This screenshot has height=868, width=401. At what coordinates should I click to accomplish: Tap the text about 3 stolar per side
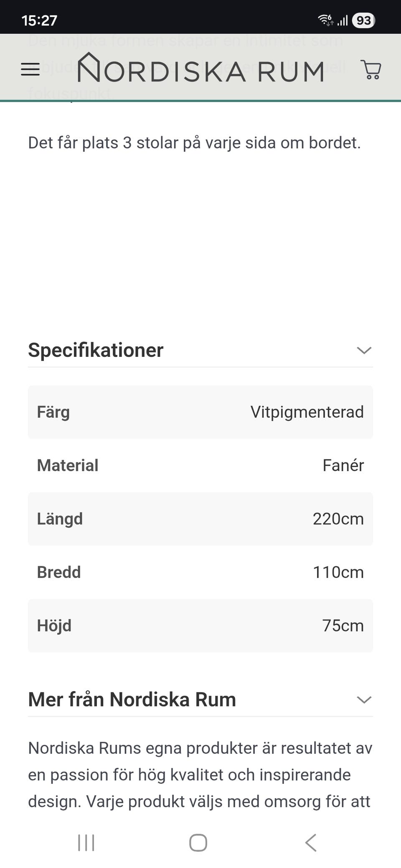[x=194, y=143]
